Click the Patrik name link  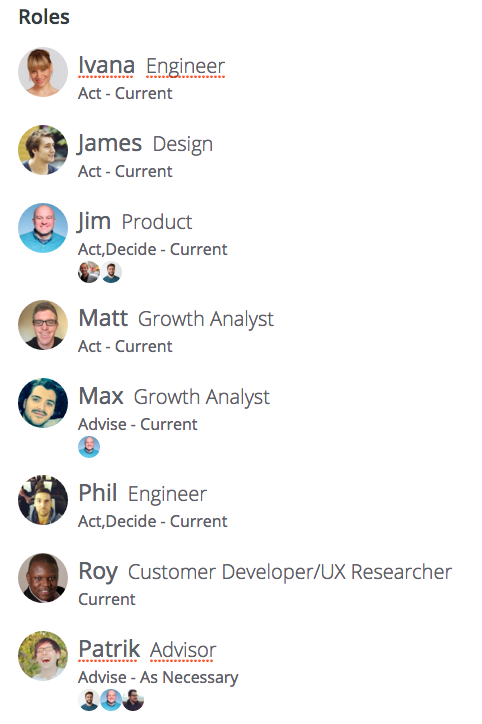(109, 649)
